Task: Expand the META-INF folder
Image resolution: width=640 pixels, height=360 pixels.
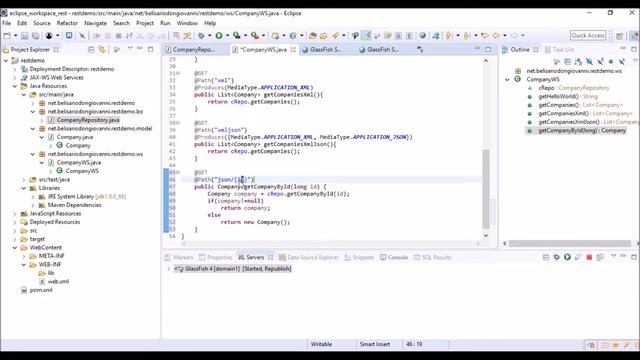Action: [24, 256]
